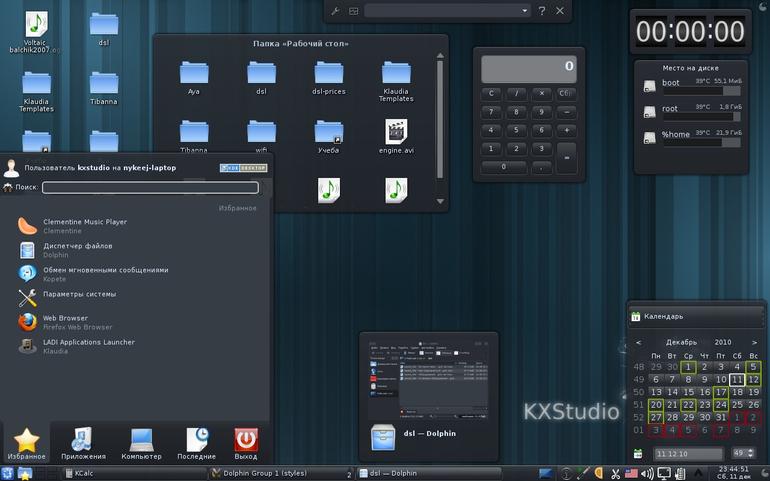Switch to KCalc taskbar entry
The width and height of the screenshot is (770, 481).
pos(135,474)
